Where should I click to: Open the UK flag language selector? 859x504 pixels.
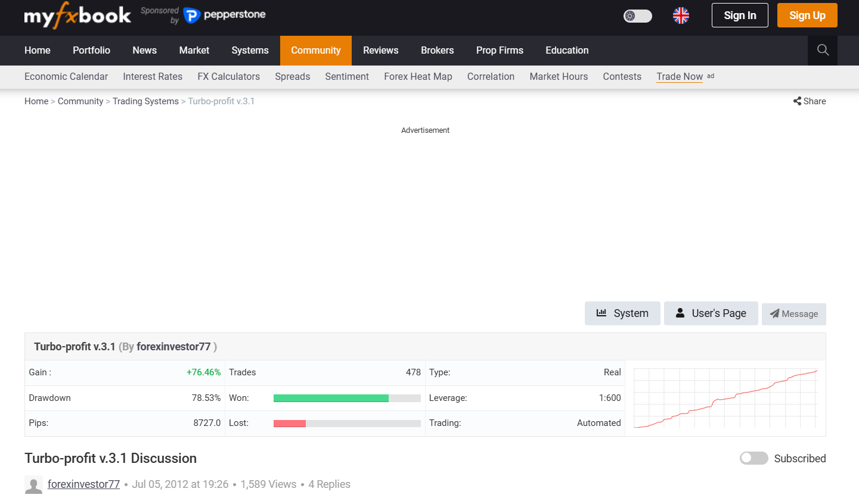(681, 15)
